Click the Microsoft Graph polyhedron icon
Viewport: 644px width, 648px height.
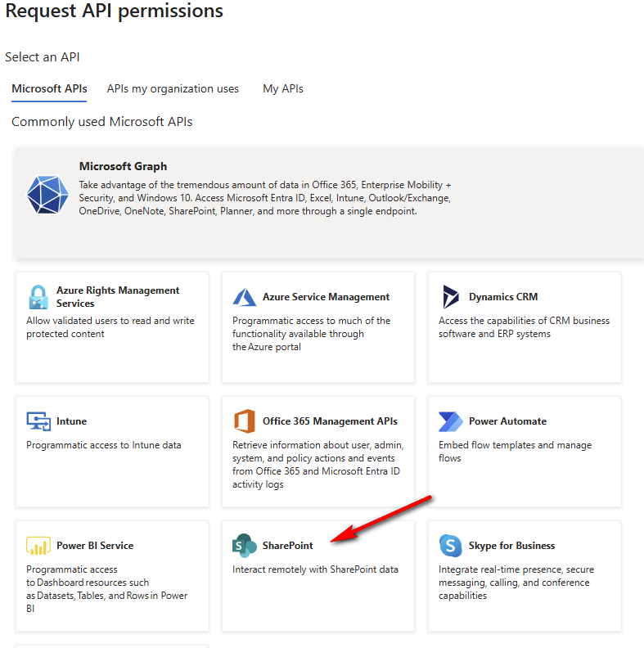pos(47,195)
